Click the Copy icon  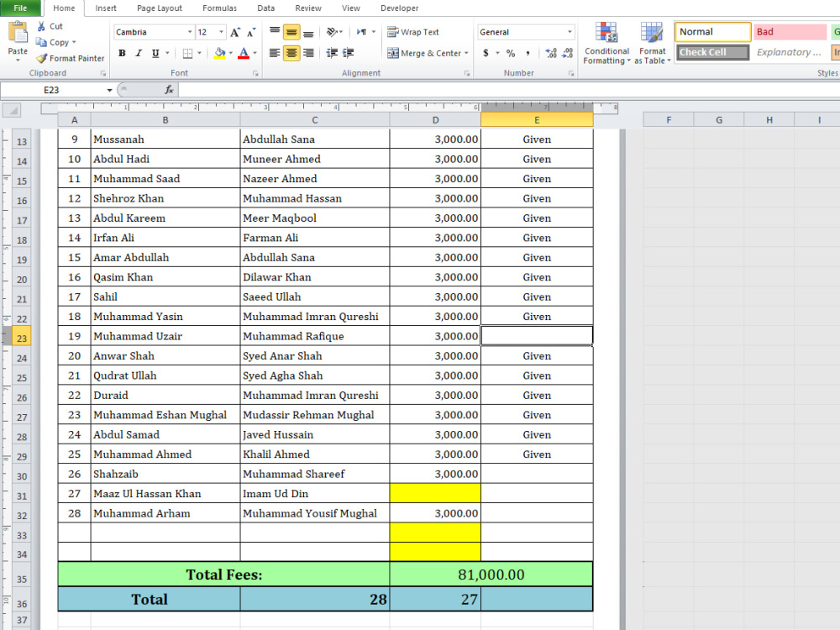tap(41, 42)
